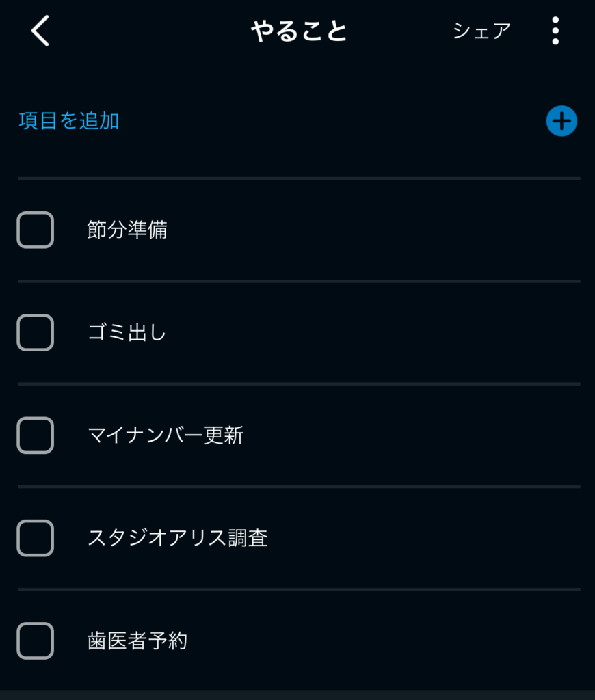
Task: Tap the blue plus add icon
Action: click(x=561, y=122)
